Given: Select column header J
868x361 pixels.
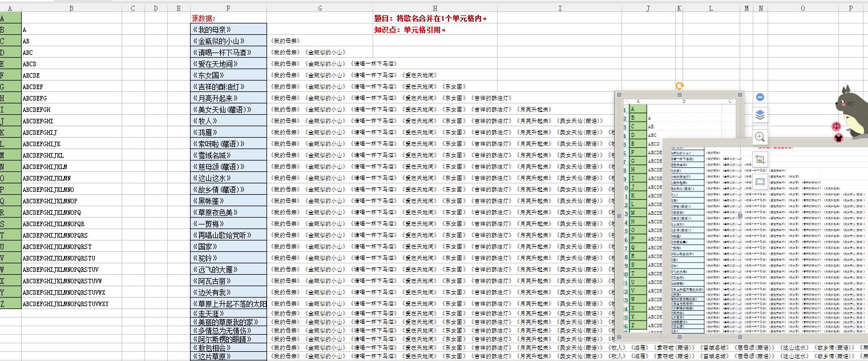Looking at the screenshot, I should click(649, 8).
